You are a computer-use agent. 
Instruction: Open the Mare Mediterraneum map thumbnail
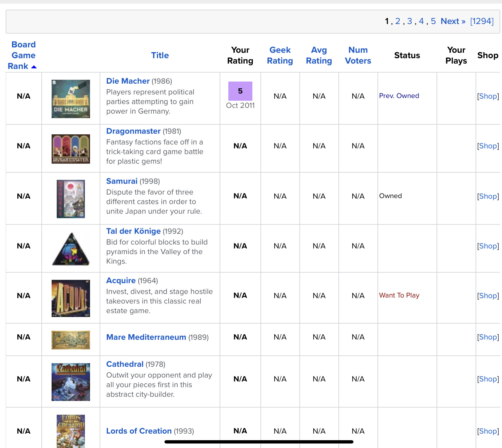coord(71,340)
